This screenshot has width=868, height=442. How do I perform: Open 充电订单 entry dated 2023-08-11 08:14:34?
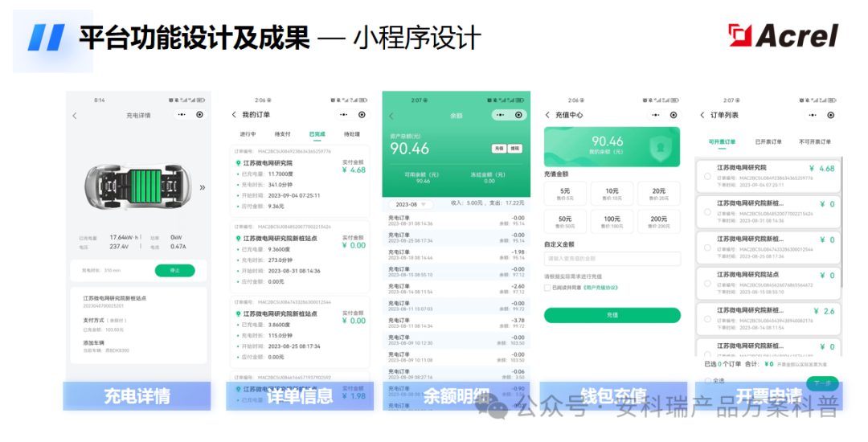pos(457,323)
